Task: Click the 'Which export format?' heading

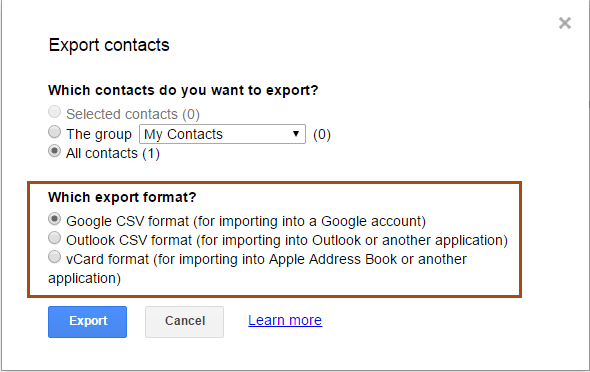Action: [122, 197]
